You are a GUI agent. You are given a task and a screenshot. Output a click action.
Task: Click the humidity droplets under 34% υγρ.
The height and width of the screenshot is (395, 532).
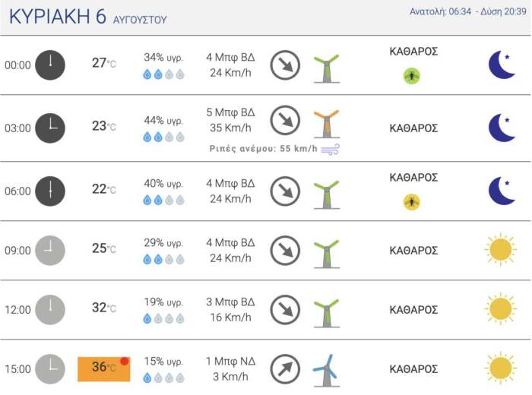coord(163,74)
